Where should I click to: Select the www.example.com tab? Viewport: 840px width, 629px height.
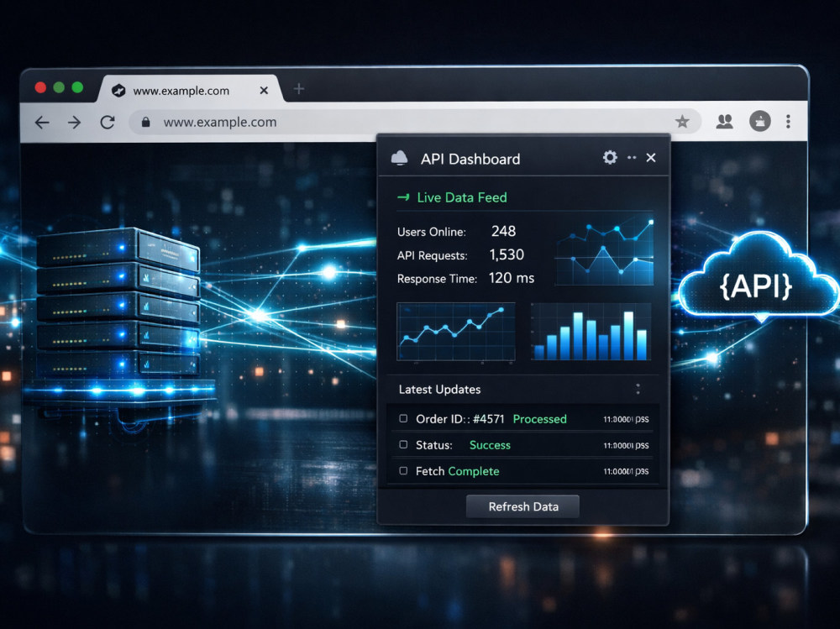pos(190,90)
